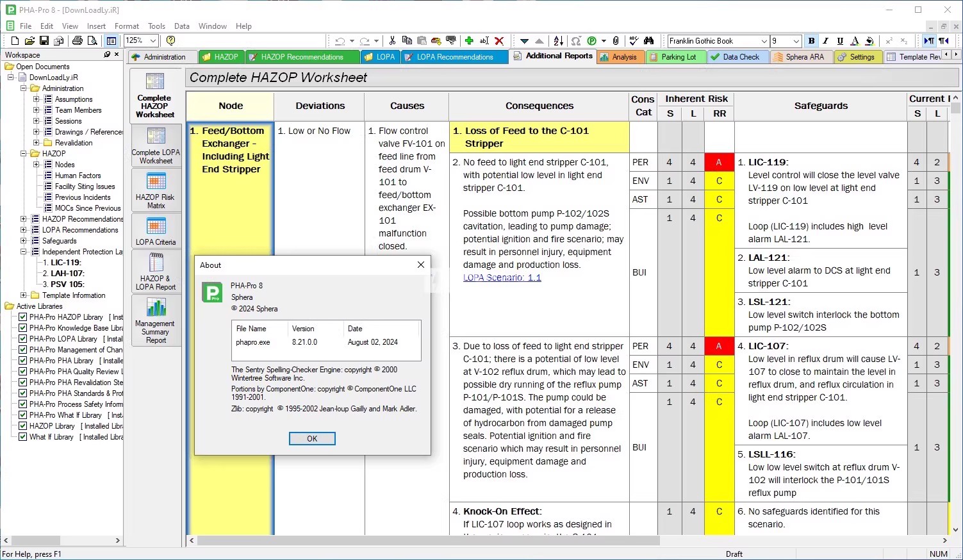963x560 pixels.
Task: Click the Cut scissors icon
Action: [x=392, y=41]
